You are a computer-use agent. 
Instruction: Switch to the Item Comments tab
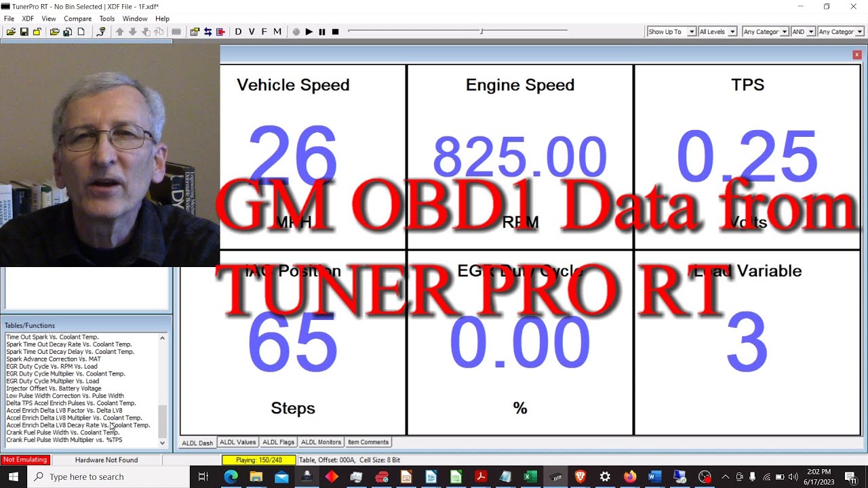368,442
